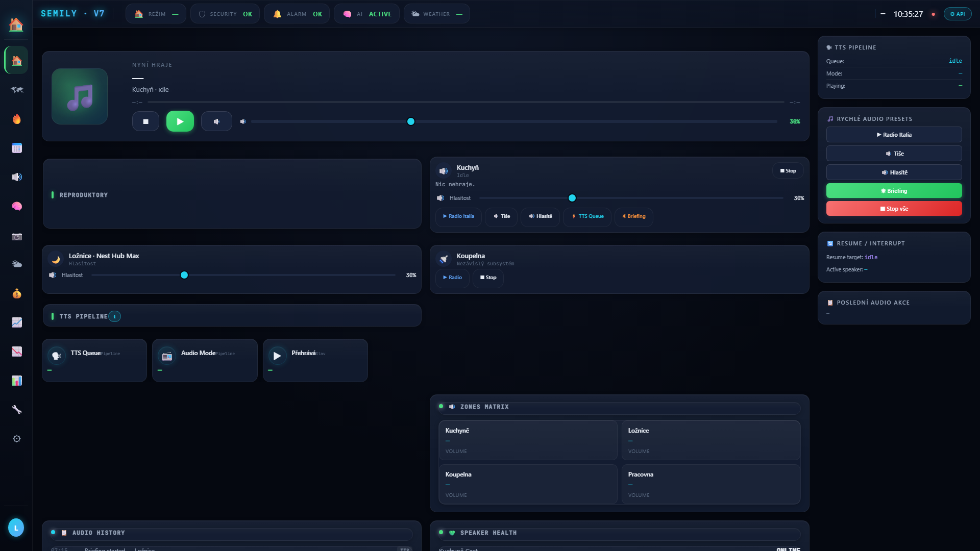Open the wrench tools sidebar icon
This screenshot has height=551, width=980.
click(x=16, y=410)
